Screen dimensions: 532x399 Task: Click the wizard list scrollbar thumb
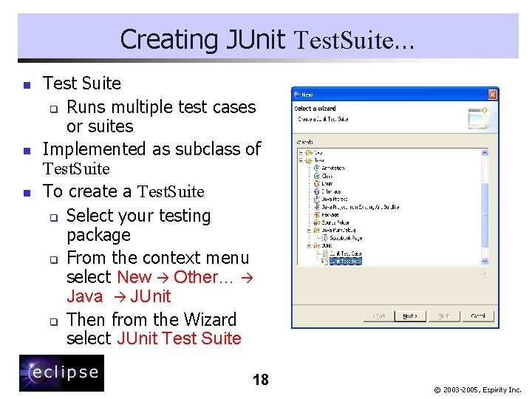pos(485,215)
